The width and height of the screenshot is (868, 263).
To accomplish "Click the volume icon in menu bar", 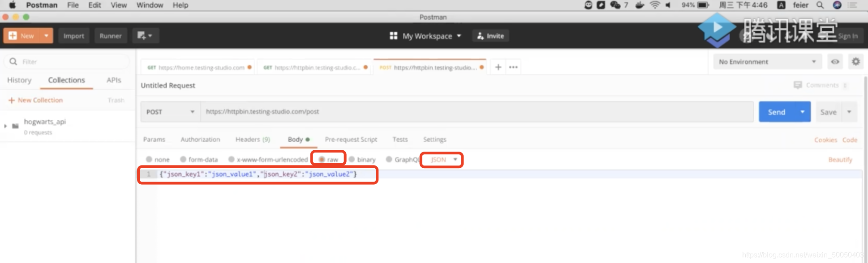I will coord(668,5).
